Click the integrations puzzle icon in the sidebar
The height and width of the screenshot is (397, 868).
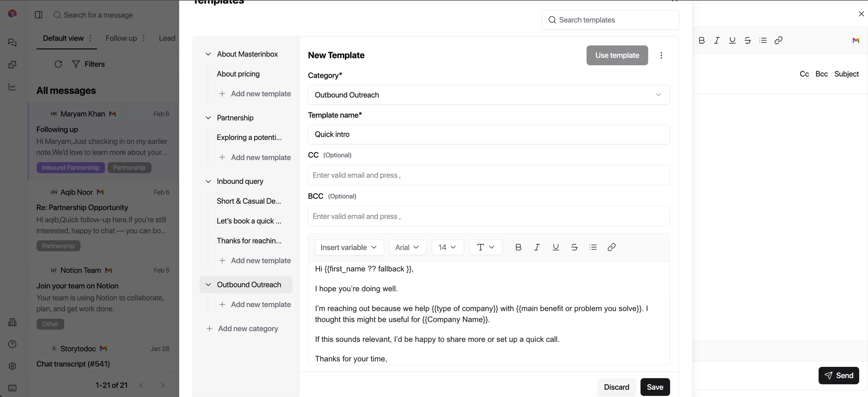(x=12, y=64)
